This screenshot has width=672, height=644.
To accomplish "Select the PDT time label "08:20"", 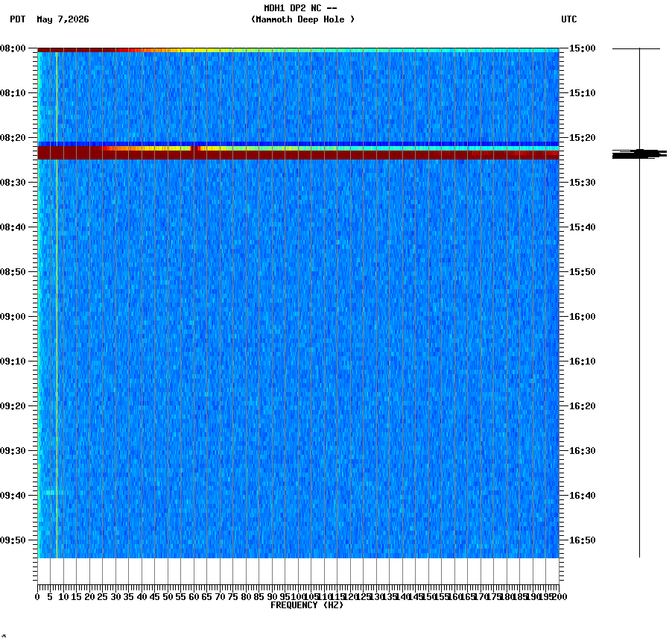I will (x=13, y=138).
